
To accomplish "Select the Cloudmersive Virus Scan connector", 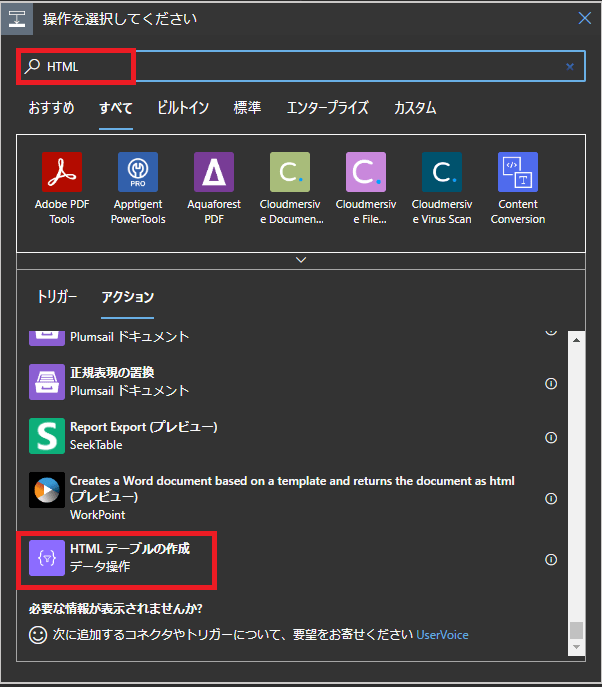I will pyautogui.click(x=442, y=189).
